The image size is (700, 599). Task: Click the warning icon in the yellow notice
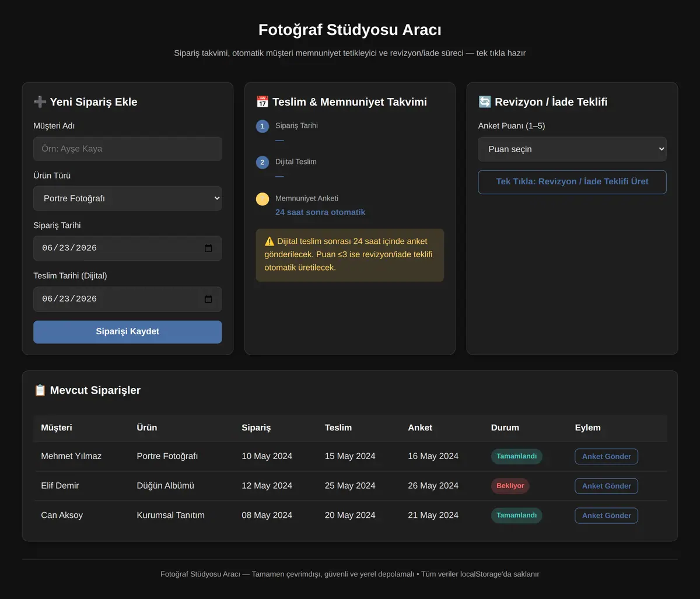[x=269, y=241]
